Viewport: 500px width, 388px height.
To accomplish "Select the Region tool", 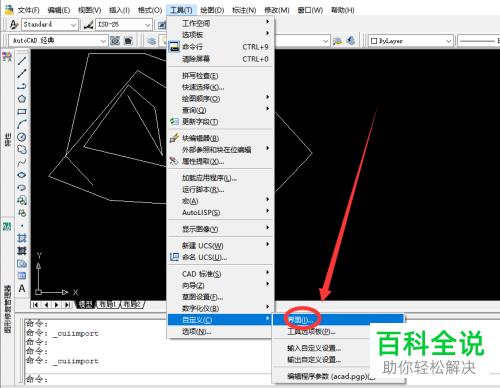I will click(x=22, y=263).
